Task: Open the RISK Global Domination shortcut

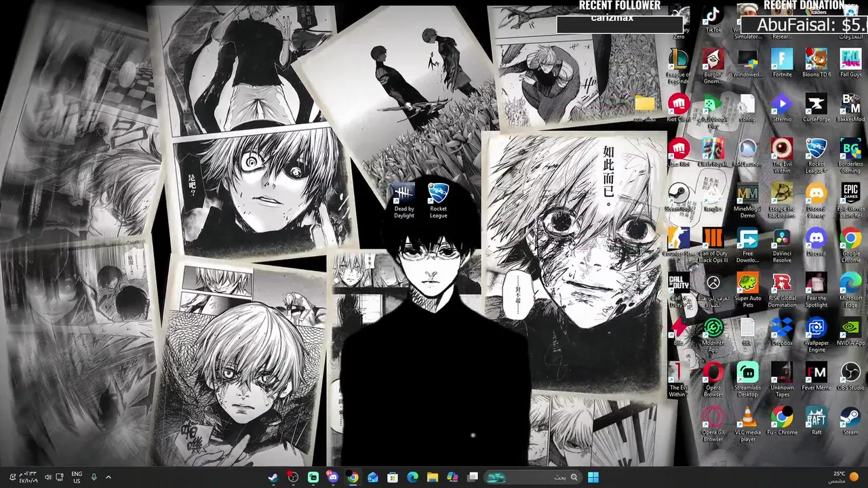Action: tap(782, 289)
